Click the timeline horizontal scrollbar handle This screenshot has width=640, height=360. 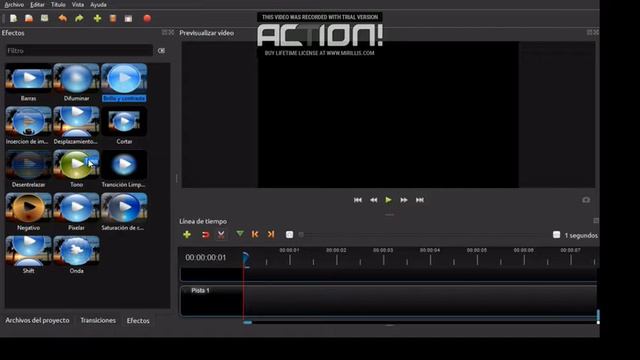[x=247, y=322]
